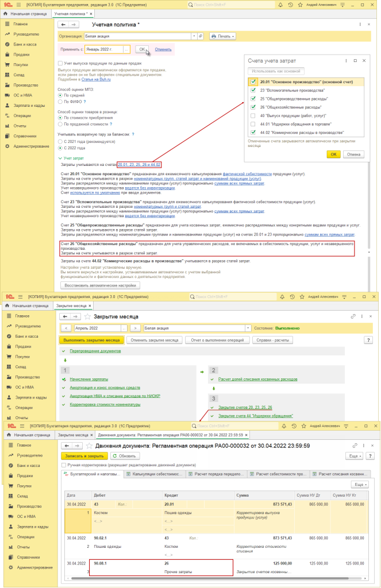
Task: Click Отчет о выполнении операций button
Action: coord(217,340)
